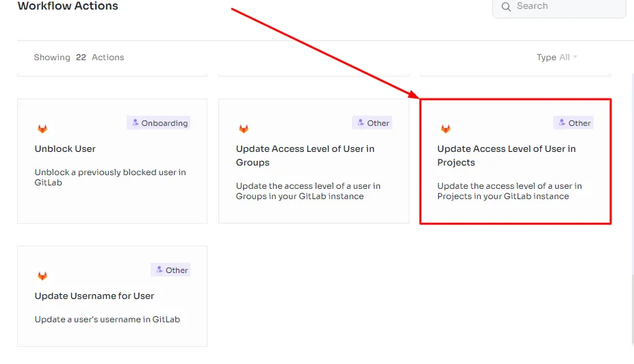
Task: Click text 'Update a user's username in GitLab'
Action: pos(107,319)
